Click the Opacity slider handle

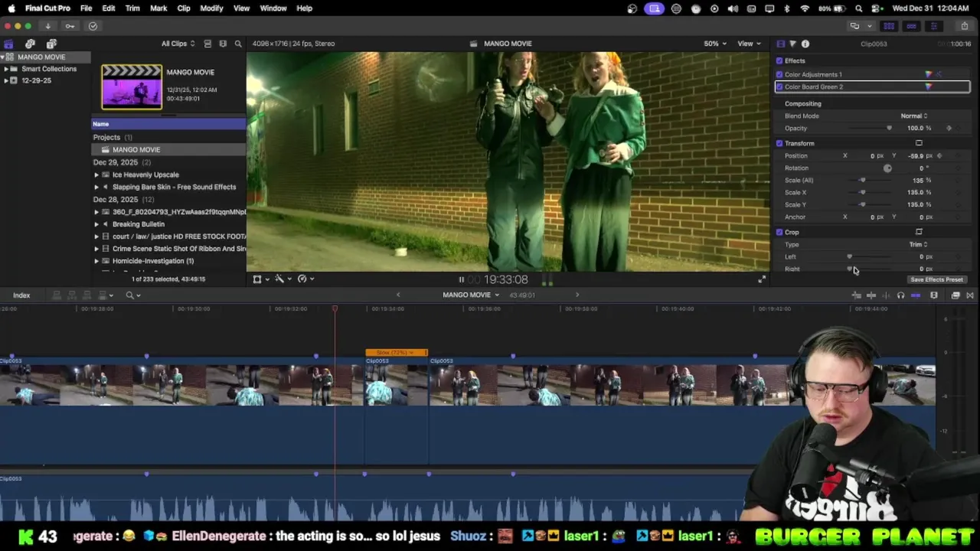(x=889, y=128)
